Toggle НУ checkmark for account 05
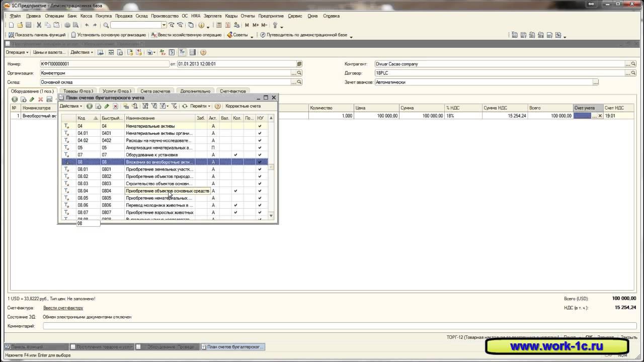The height and width of the screenshot is (362, 644). (260, 148)
